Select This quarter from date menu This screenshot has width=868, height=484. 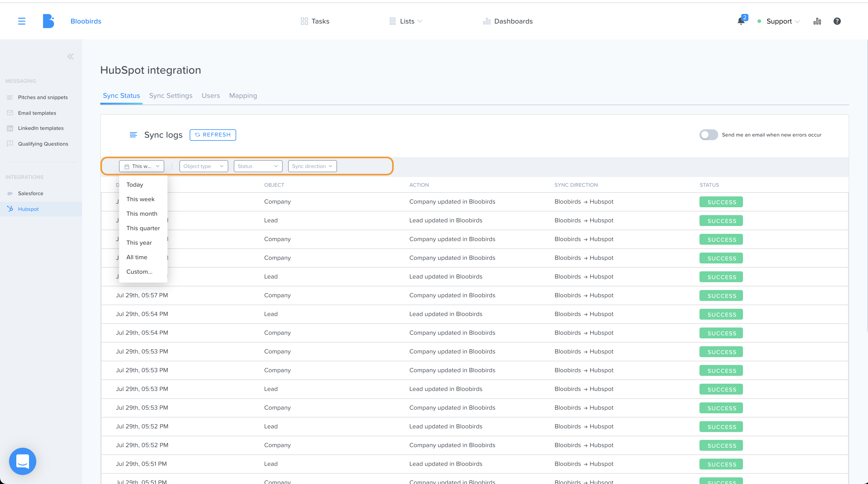coord(143,228)
